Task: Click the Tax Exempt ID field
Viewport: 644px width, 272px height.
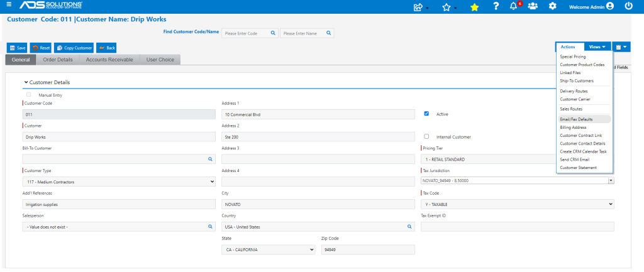Action: click(518, 227)
